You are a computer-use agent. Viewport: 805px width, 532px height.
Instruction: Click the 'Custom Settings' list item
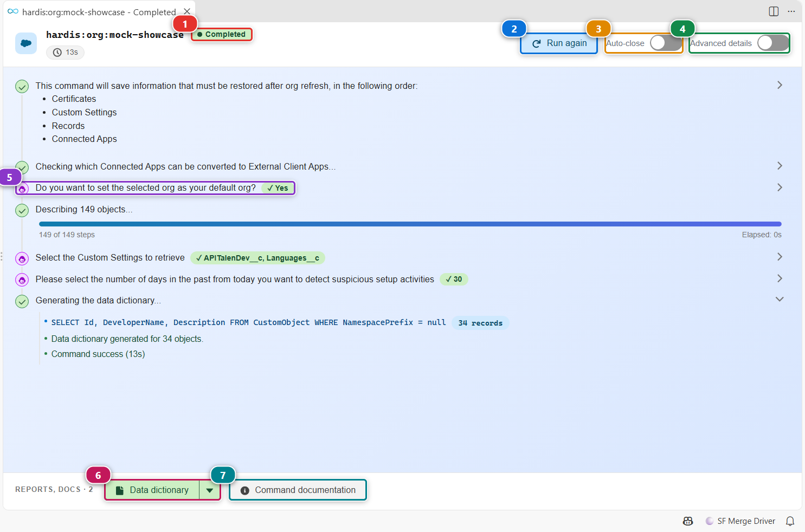[x=84, y=113]
